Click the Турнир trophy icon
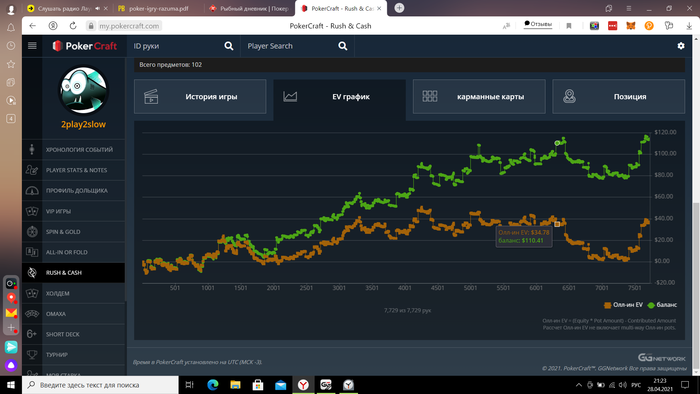700x394 pixels. [x=32, y=355]
